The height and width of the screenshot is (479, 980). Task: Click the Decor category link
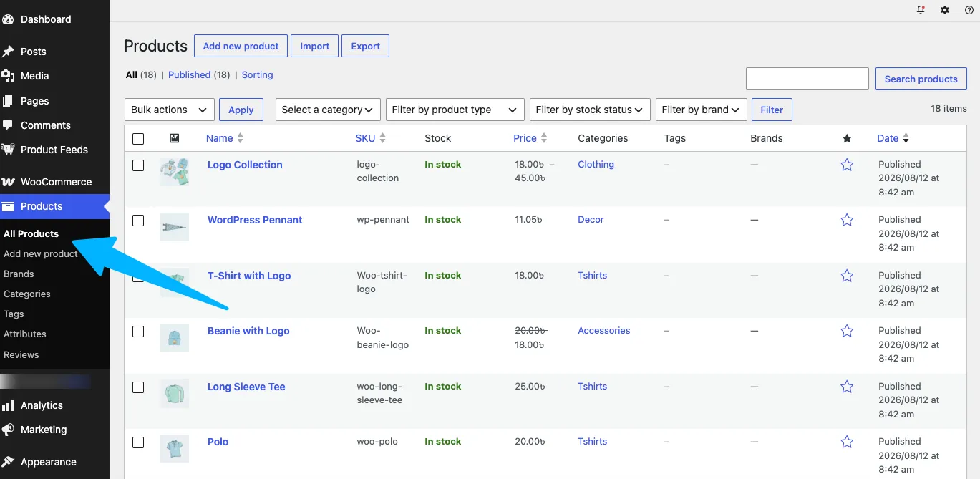(x=591, y=219)
